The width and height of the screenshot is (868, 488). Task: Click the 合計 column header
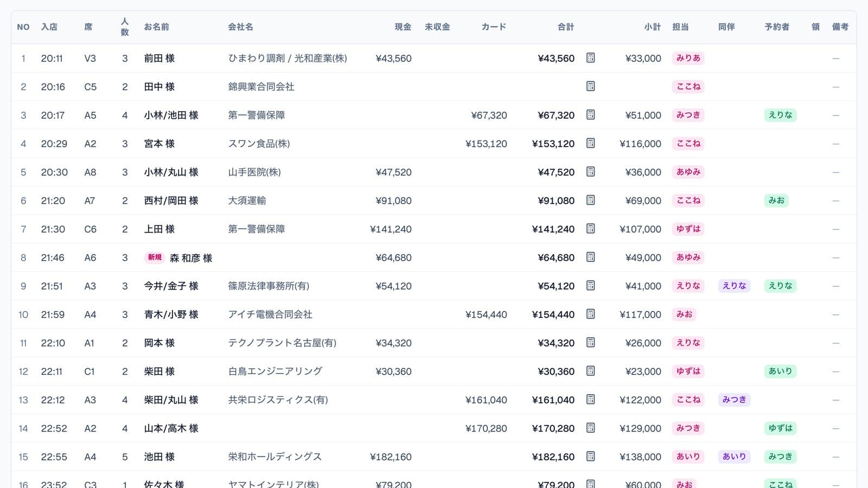click(x=566, y=27)
